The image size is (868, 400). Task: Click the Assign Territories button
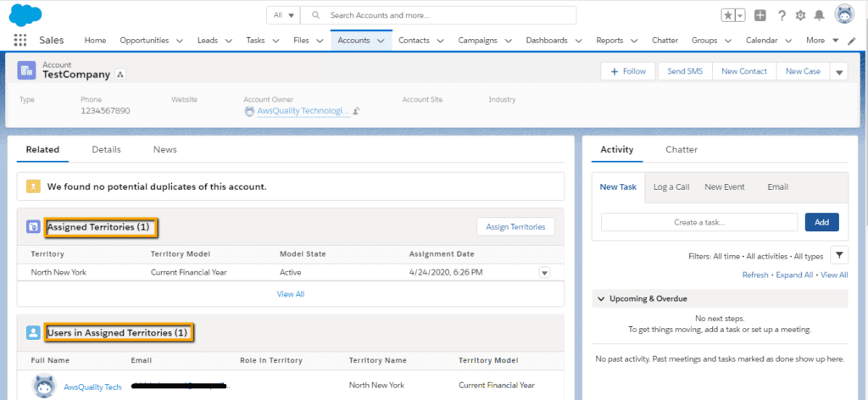point(515,226)
